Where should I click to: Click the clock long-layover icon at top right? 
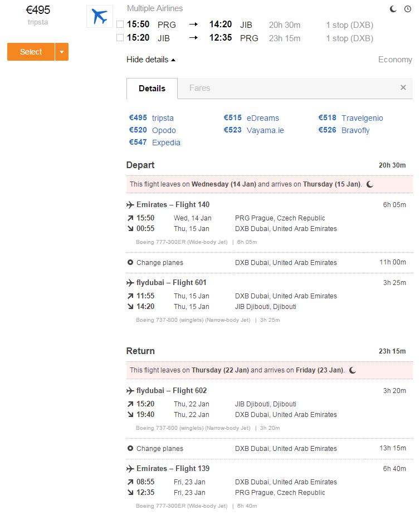(408, 9)
